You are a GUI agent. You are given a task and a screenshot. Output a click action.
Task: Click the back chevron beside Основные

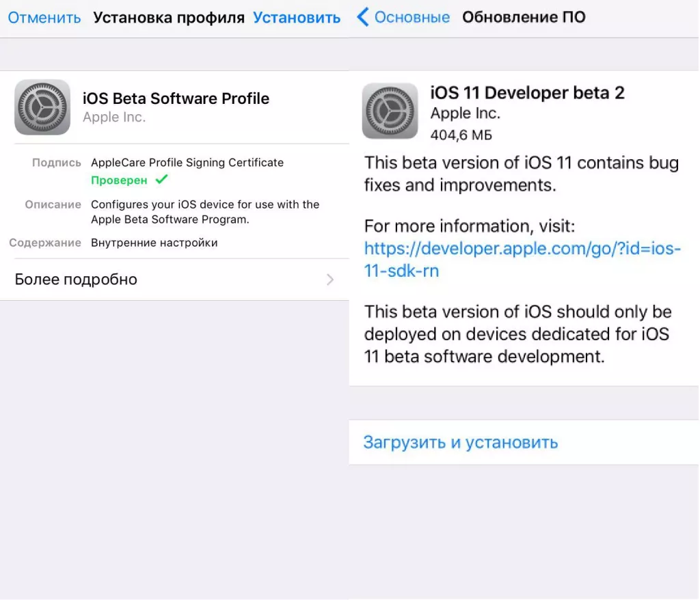pos(362,17)
